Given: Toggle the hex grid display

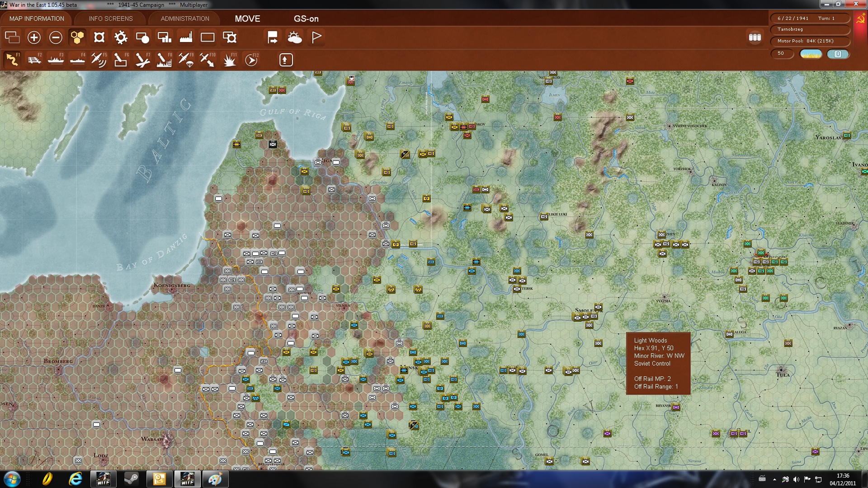Looking at the screenshot, I should (x=77, y=38).
